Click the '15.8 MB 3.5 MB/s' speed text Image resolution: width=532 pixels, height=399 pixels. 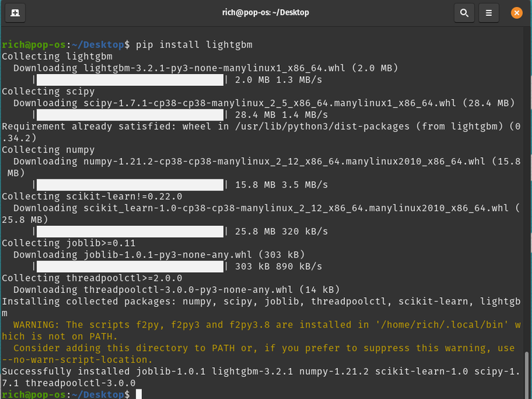282,184
